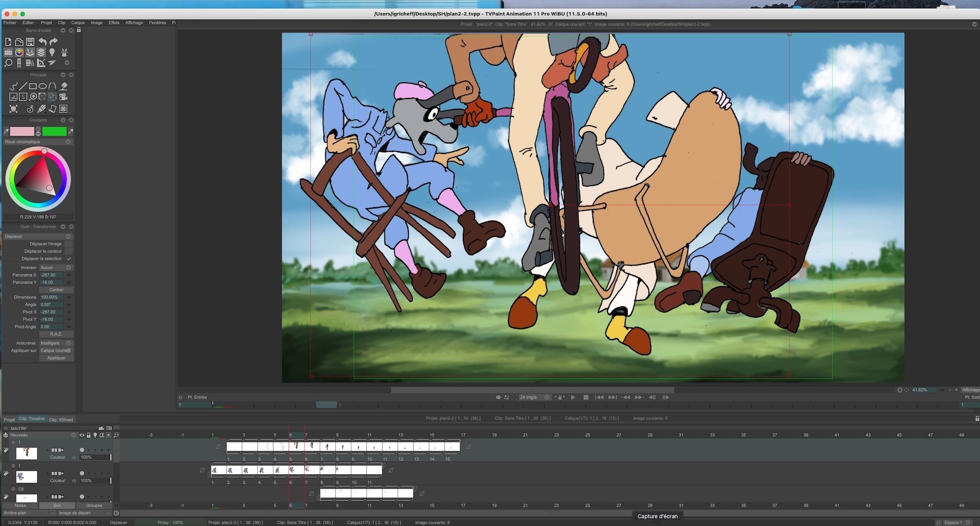Click the top layer 1 thumbnail
Viewport: 980px width, 526px height.
pos(27,453)
